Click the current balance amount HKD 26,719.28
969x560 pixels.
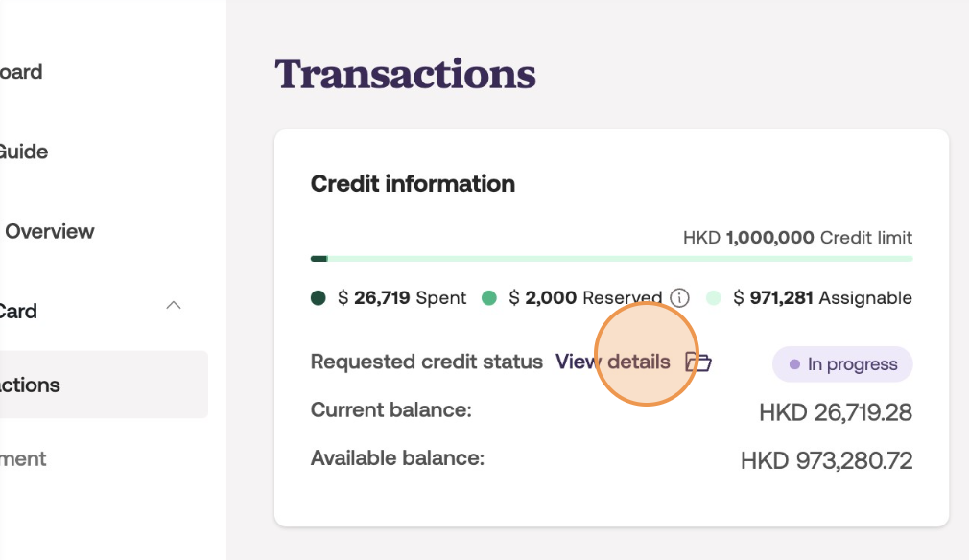click(x=835, y=412)
